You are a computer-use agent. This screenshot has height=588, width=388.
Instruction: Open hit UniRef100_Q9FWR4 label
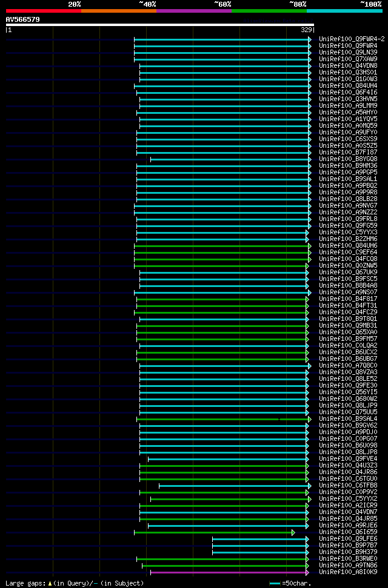click(x=348, y=46)
